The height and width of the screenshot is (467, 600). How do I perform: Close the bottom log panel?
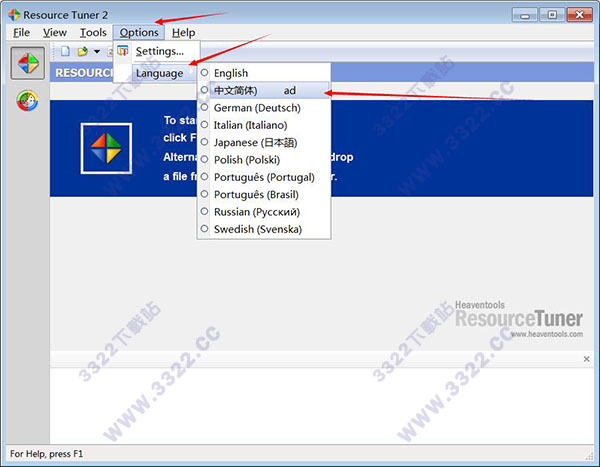click(586, 359)
